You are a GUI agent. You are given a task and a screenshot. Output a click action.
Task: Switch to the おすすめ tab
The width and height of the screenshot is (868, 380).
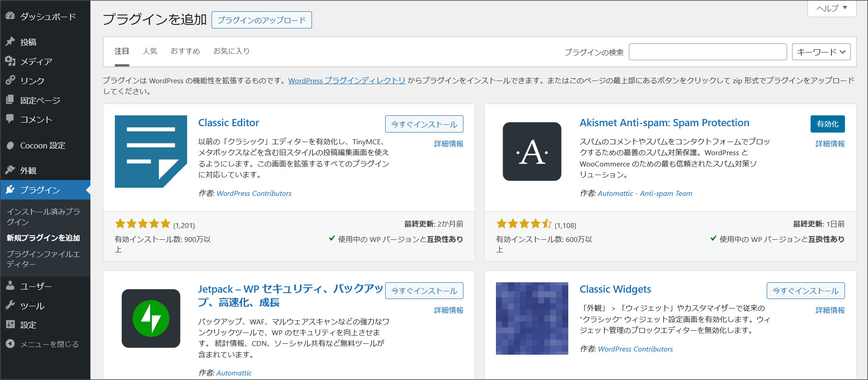coord(185,51)
